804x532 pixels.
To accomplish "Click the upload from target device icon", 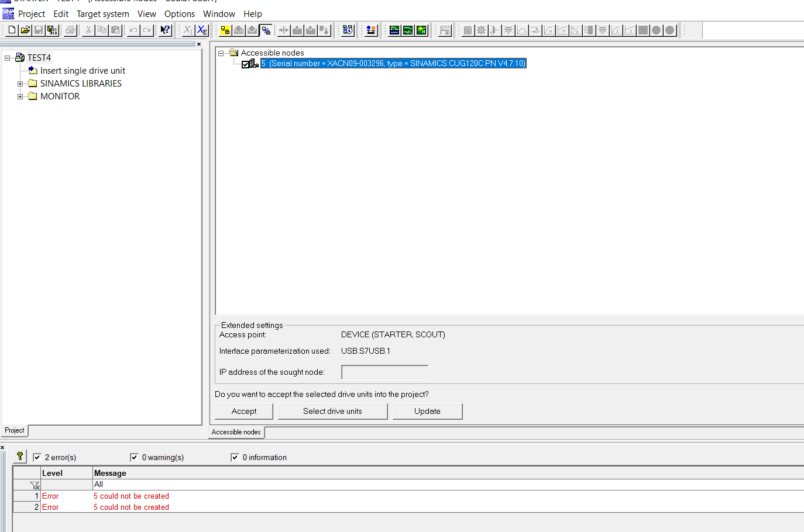I will 311,30.
